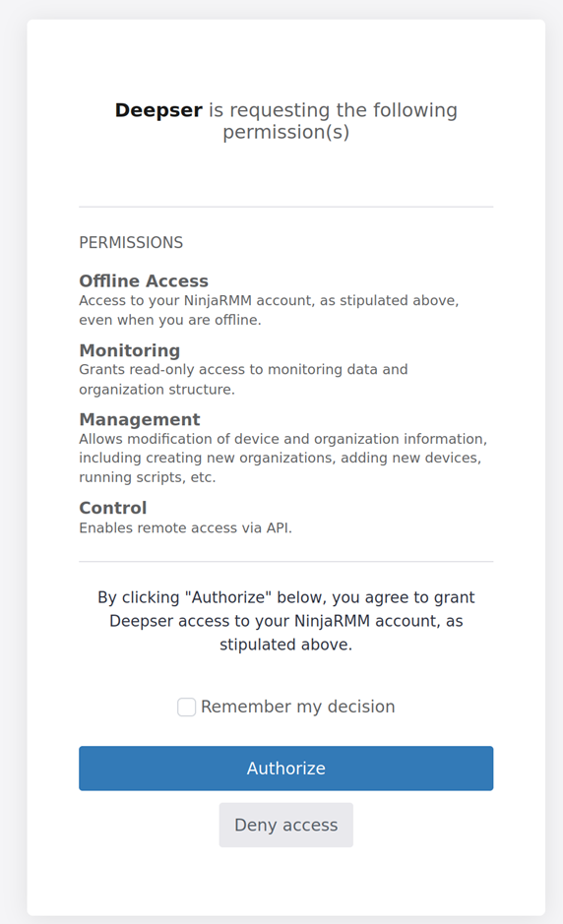Click the "Remember my decision" label text

pos(297,707)
